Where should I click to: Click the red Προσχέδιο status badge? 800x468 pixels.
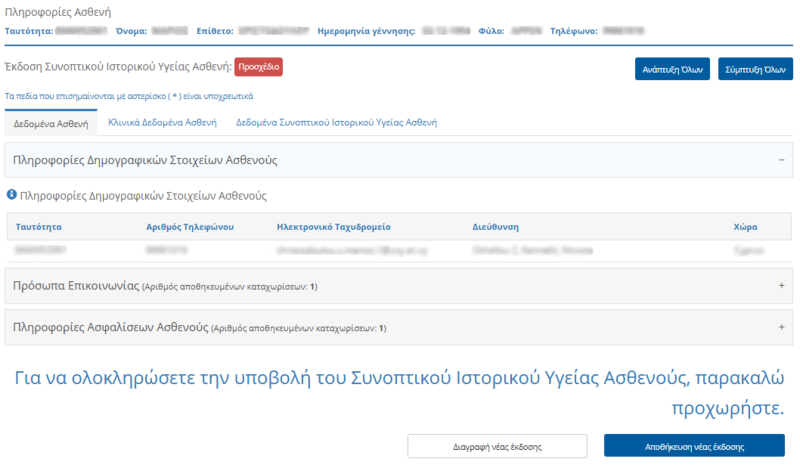258,67
